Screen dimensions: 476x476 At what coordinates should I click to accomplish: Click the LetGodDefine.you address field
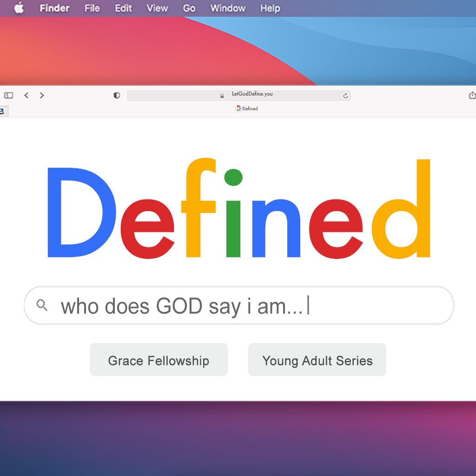pyautogui.click(x=252, y=94)
